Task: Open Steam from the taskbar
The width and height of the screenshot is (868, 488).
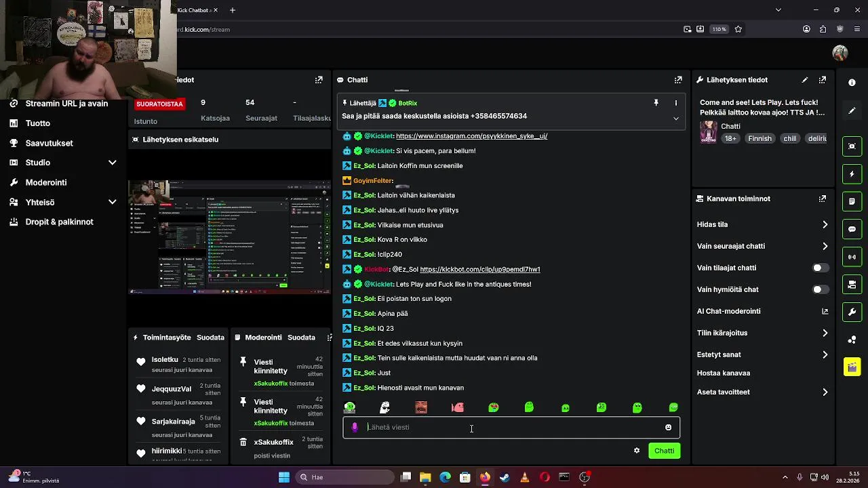Action: click(x=505, y=477)
